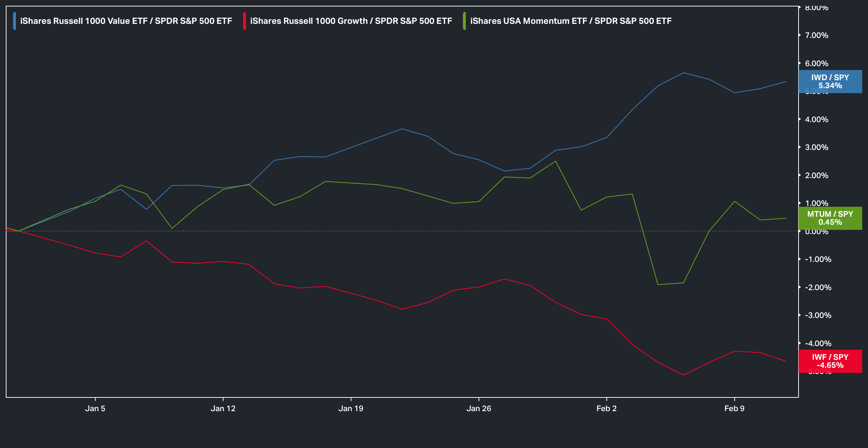Viewport: 868px width, 448px height.
Task: Select the Jan 19 date axis label
Action: (x=351, y=409)
